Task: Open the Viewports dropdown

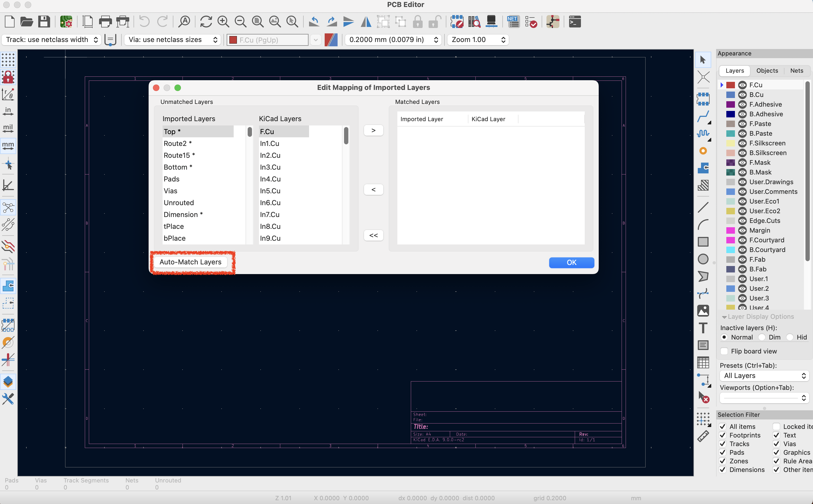Action: [764, 398]
